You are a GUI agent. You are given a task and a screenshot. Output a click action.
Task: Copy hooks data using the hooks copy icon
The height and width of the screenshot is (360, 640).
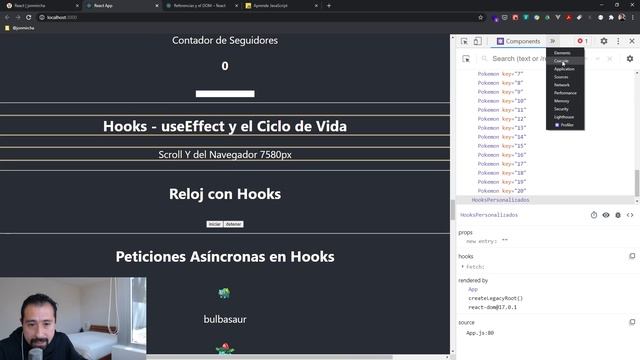(632, 256)
